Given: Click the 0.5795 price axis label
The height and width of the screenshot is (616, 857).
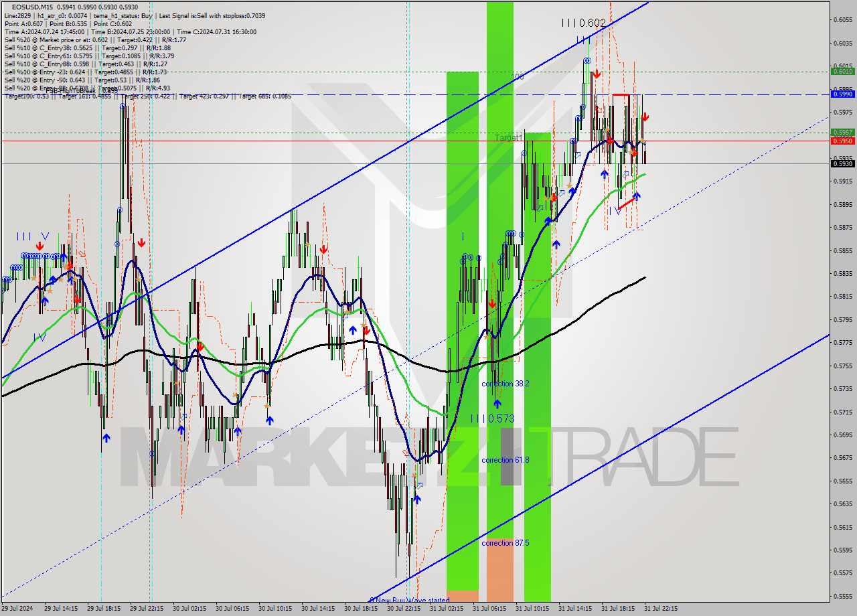Looking at the screenshot, I should [x=842, y=319].
